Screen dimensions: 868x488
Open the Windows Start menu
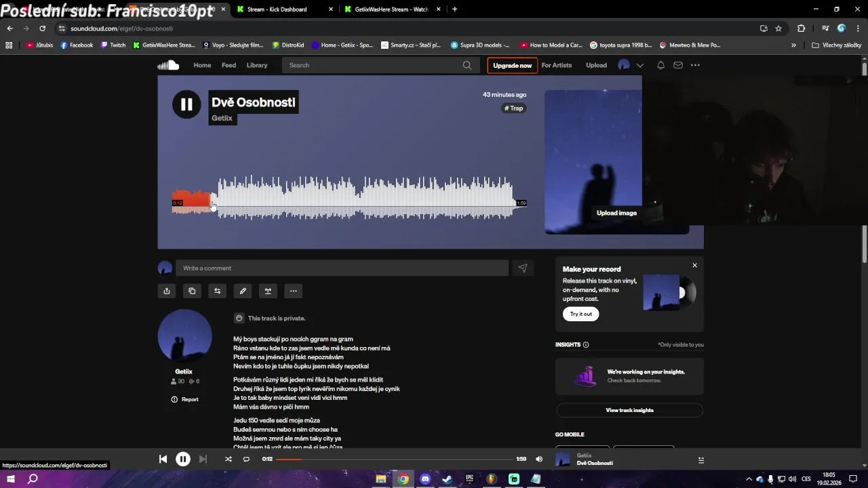coord(11,479)
